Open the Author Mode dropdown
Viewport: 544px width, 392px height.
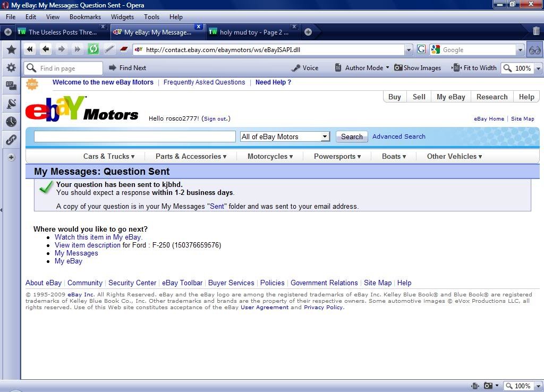click(362, 68)
